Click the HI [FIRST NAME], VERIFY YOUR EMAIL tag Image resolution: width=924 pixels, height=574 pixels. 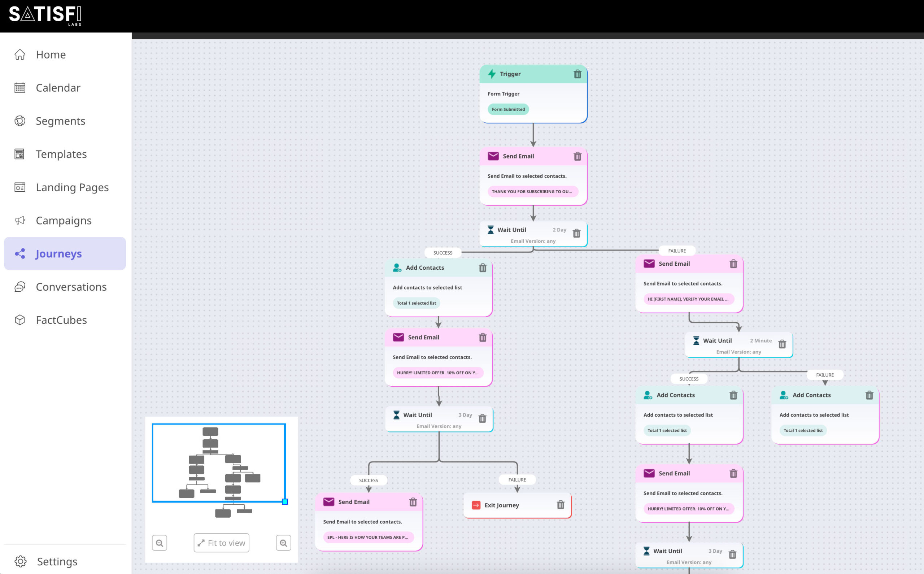point(688,299)
